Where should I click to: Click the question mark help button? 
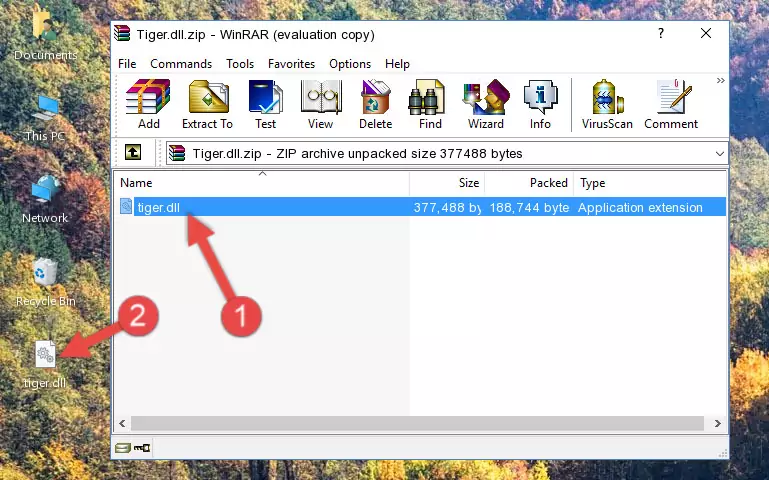(x=661, y=33)
